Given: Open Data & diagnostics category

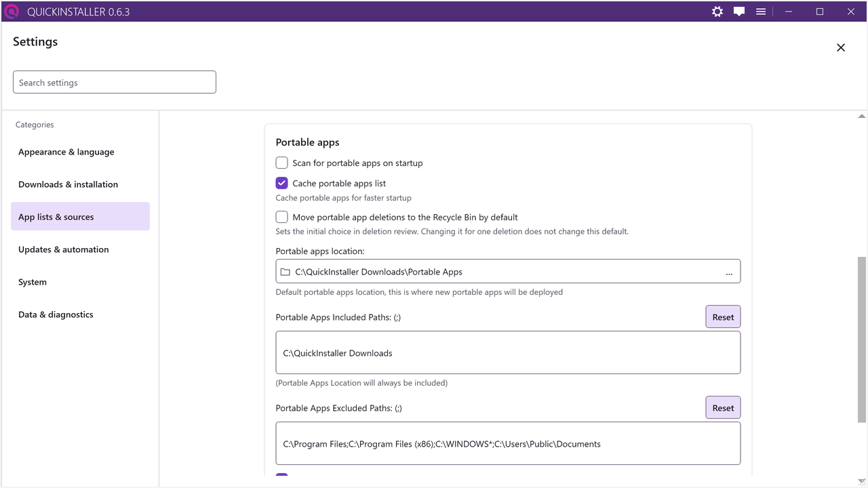Looking at the screenshot, I should point(80,314).
